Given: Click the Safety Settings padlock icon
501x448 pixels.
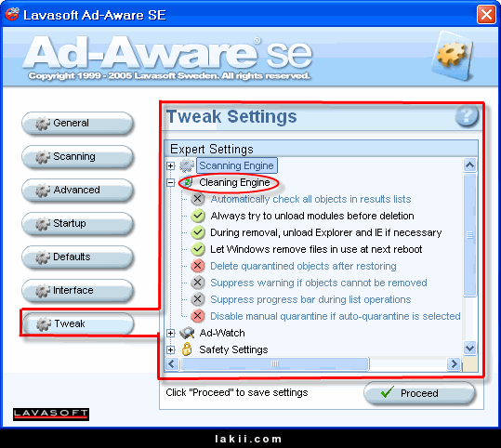Looking at the screenshot, I should tap(187, 349).
